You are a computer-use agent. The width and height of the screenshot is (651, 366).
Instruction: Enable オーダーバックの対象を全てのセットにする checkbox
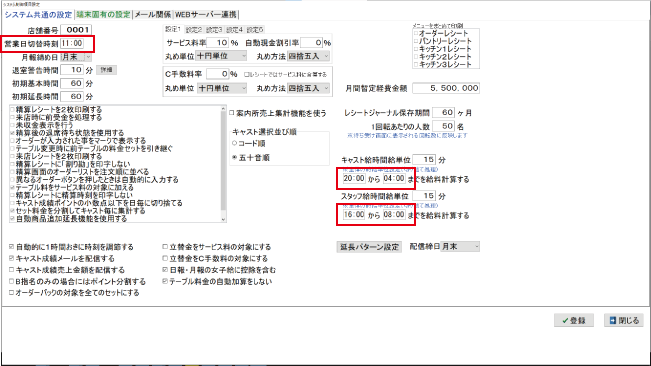pos(12,293)
